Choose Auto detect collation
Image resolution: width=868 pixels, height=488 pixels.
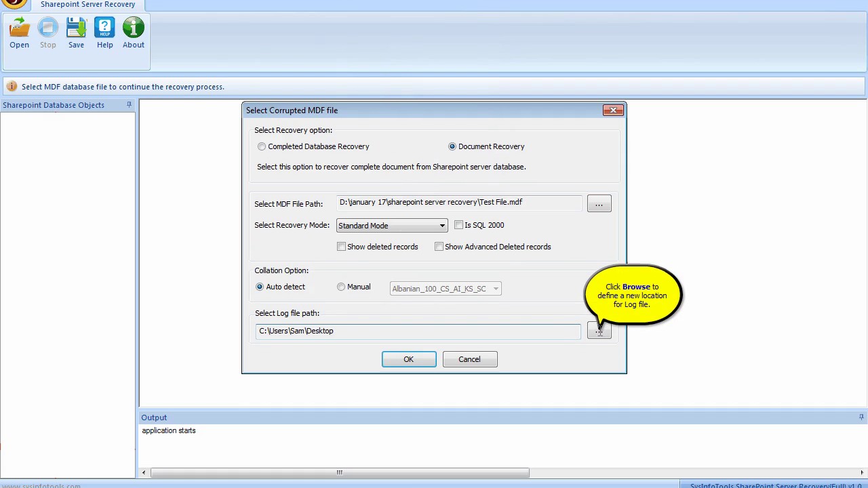point(260,287)
